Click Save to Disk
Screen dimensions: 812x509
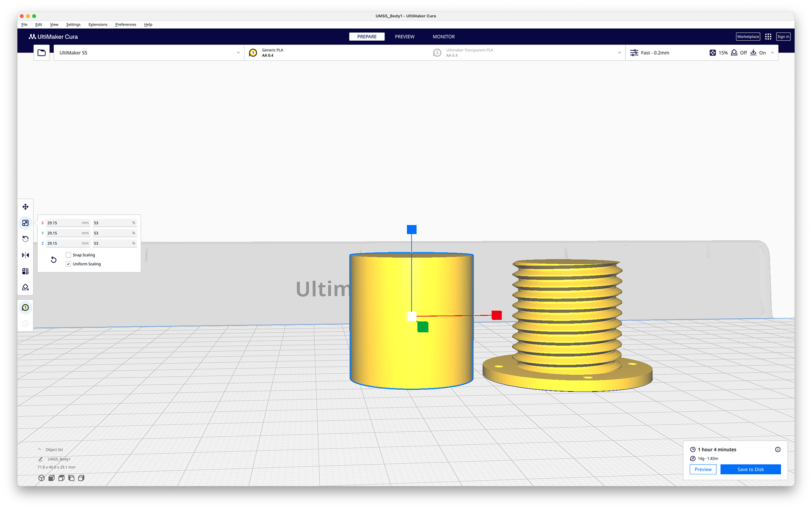[x=750, y=469]
